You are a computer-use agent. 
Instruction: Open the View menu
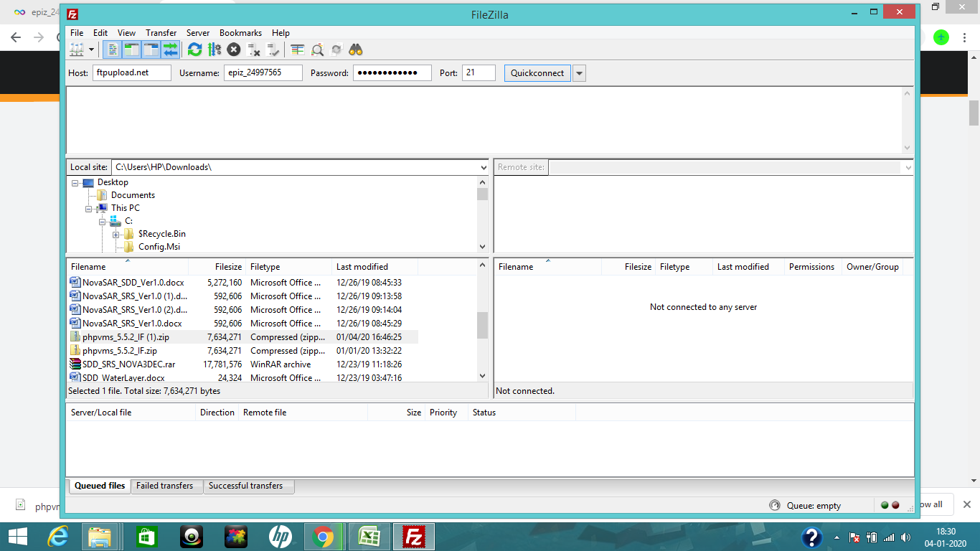126,33
